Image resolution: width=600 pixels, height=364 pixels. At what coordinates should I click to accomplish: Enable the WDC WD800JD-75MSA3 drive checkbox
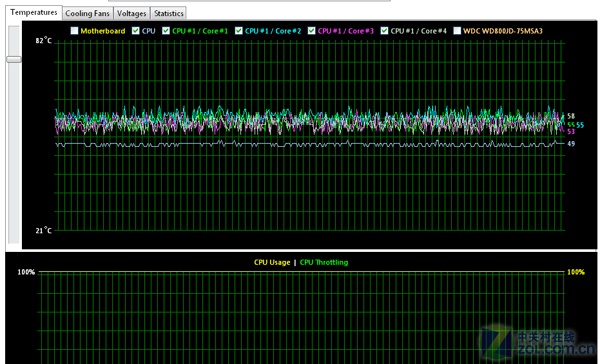457,31
